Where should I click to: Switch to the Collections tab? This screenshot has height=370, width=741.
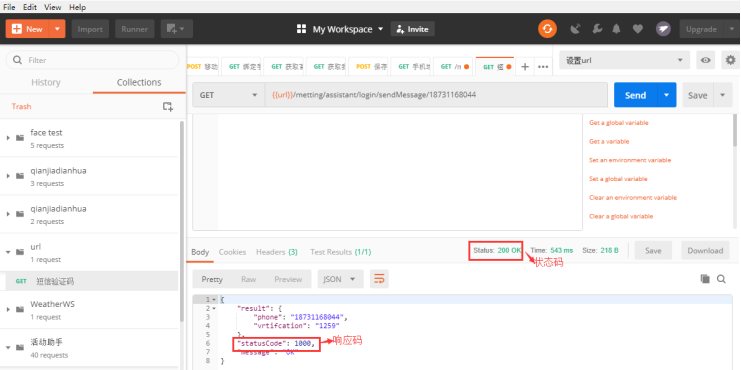pyautogui.click(x=139, y=82)
